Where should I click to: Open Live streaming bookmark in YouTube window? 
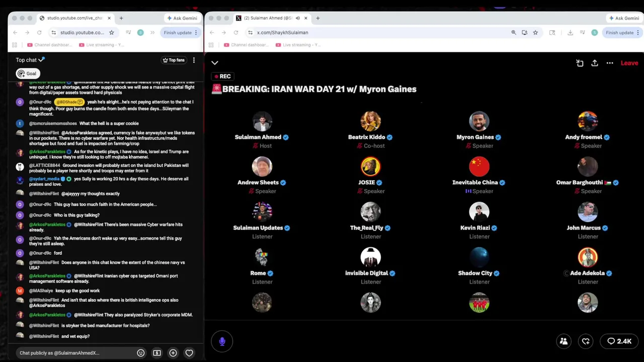(101, 45)
